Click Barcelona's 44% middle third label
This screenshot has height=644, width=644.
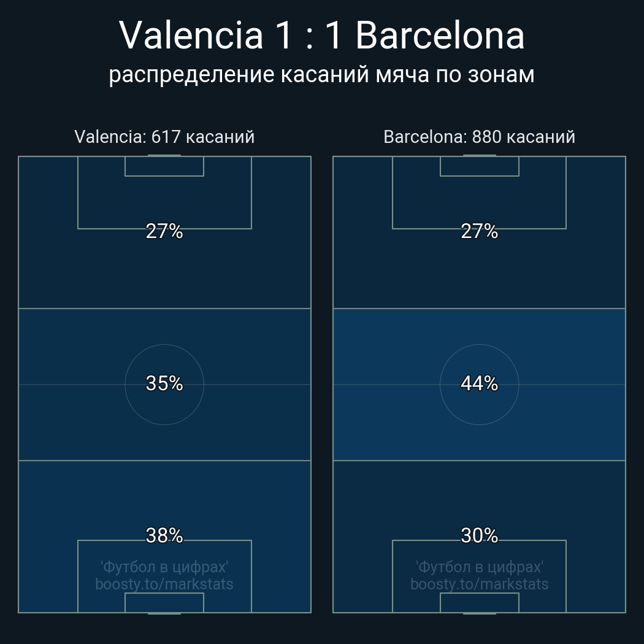[x=479, y=383]
